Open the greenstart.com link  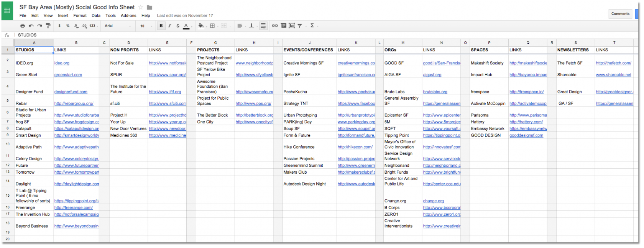point(68,75)
